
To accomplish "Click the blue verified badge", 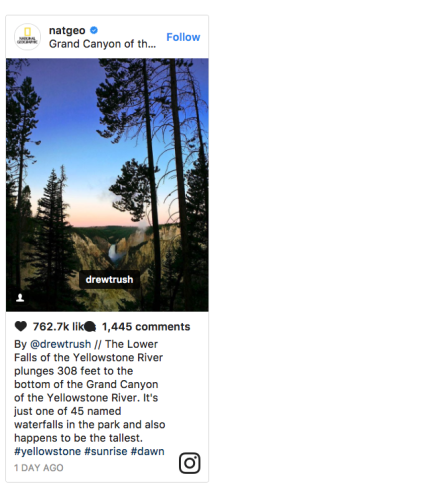I will tap(94, 30).
